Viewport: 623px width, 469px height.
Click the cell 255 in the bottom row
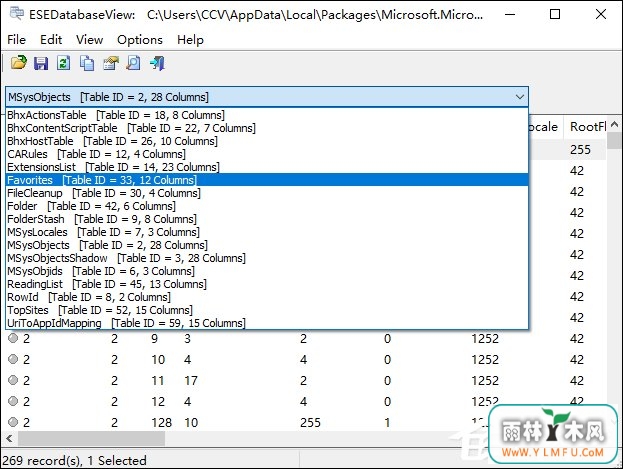(310, 422)
